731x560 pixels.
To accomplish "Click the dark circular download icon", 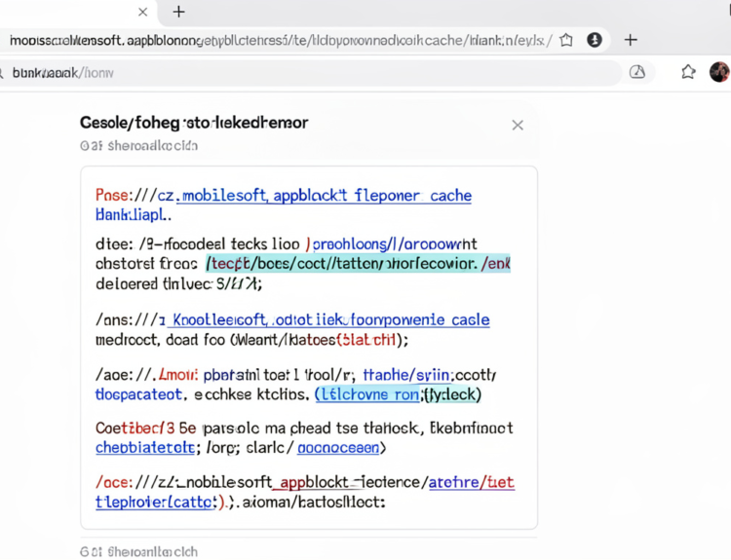I will point(595,40).
